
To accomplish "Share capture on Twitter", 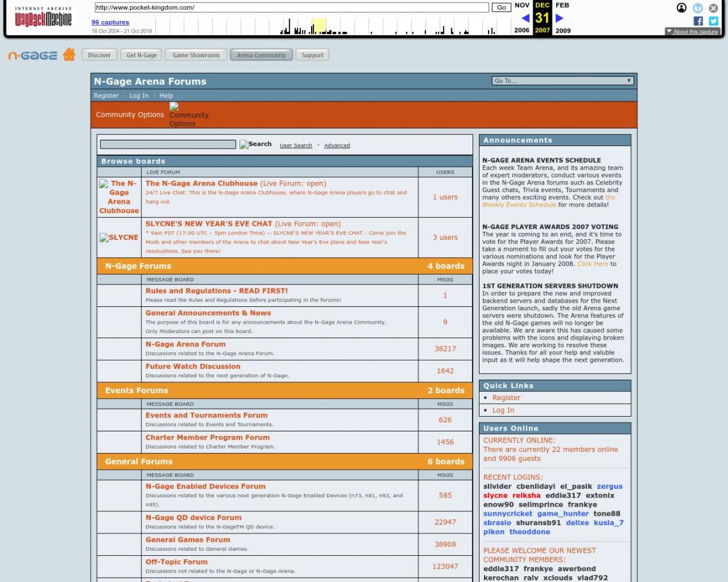I will tap(713, 21).
